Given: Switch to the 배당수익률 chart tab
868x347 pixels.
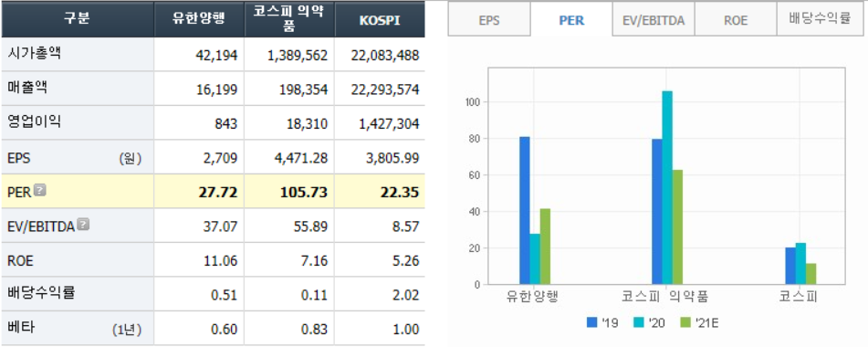Looking at the screenshot, I should click(x=820, y=20).
